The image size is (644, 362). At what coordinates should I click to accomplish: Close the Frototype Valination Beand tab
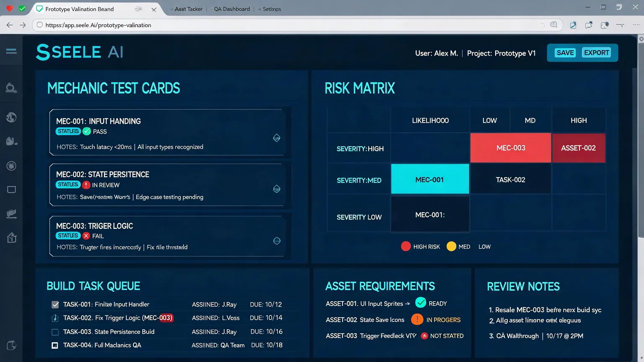154,9
